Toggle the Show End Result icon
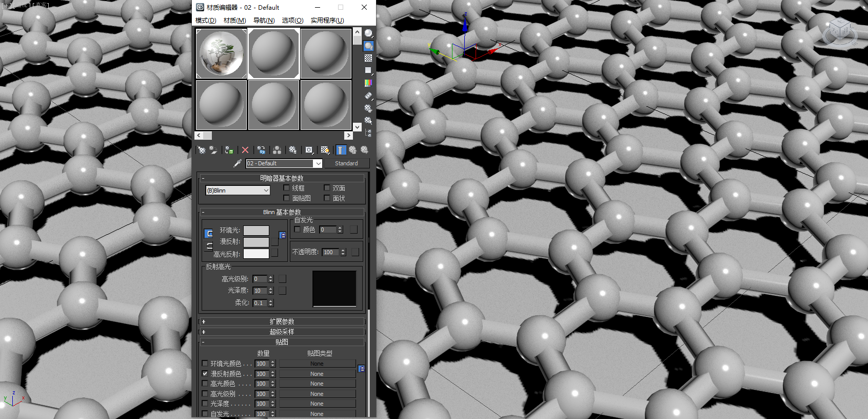The image size is (868, 419). (341, 150)
